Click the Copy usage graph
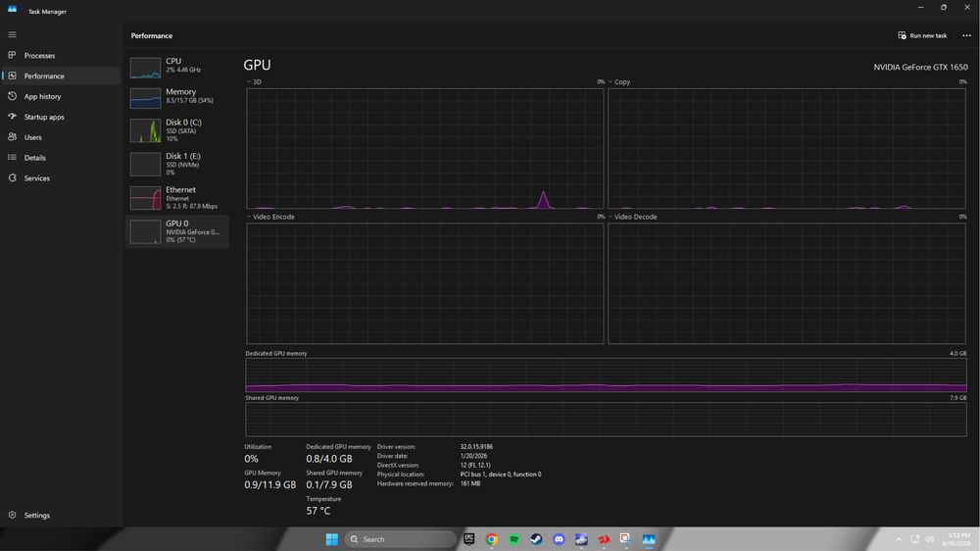This screenshot has width=980, height=551. coord(787,148)
